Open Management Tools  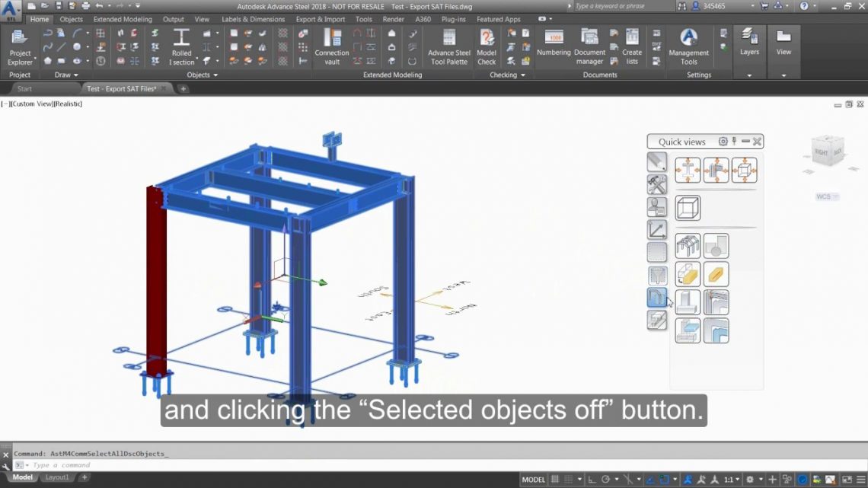click(688, 48)
